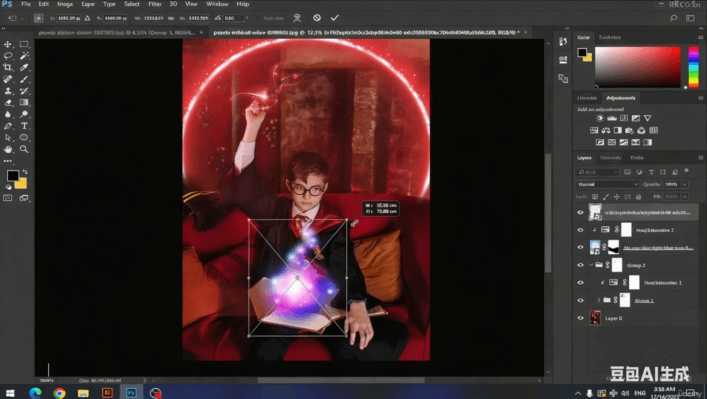This screenshot has width=707, height=399.
Task: Select the Dodge tool
Action: click(24, 115)
